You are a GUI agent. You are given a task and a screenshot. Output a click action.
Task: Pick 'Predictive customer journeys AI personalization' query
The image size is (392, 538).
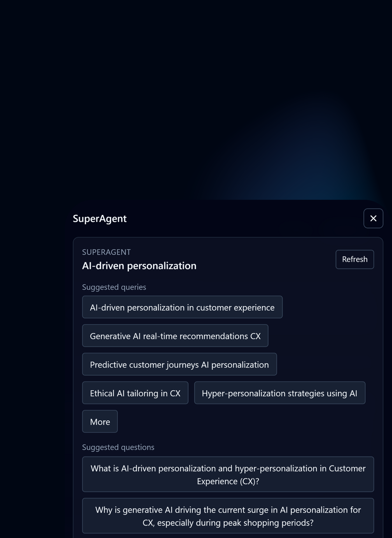tap(179, 364)
